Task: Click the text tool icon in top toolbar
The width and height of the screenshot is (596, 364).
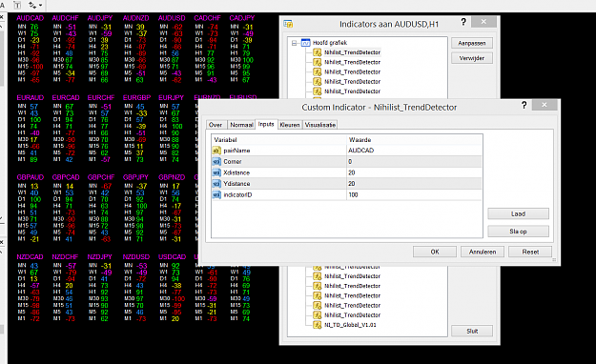Action: tap(17, 5)
